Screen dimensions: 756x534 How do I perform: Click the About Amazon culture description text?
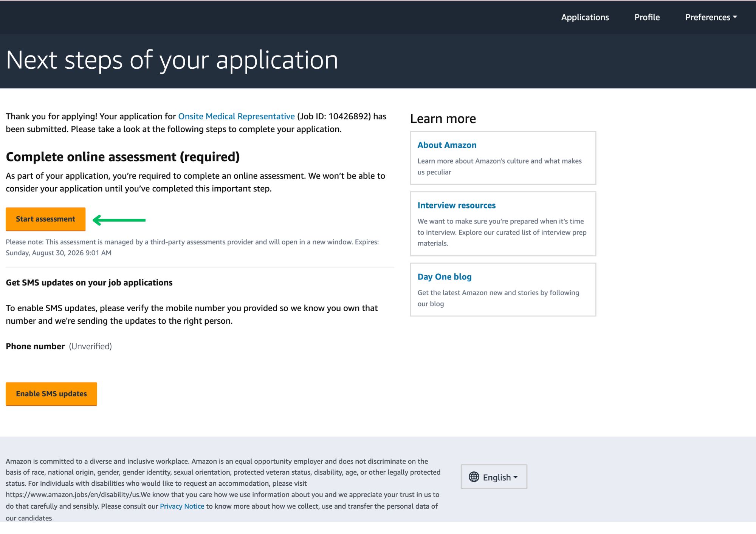(500, 167)
